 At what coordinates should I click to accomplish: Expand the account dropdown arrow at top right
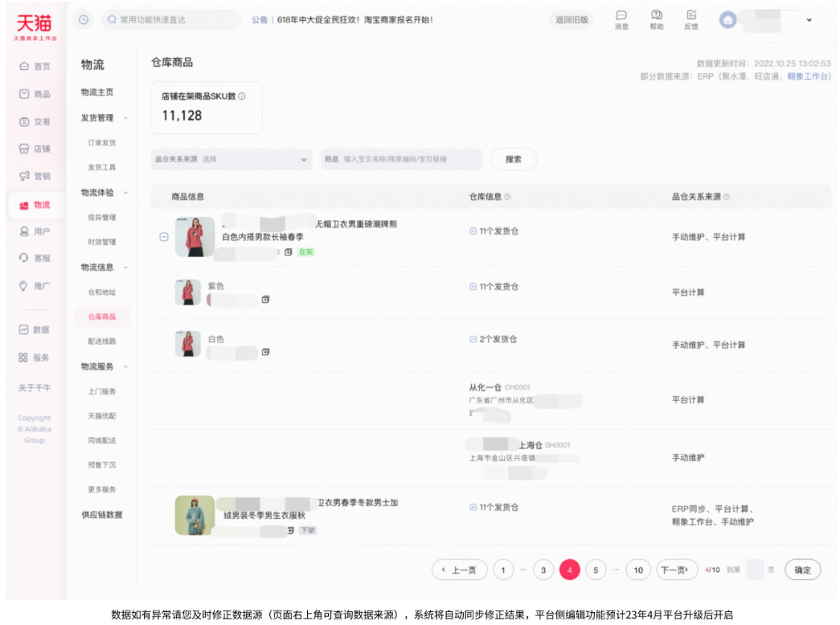(x=809, y=19)
